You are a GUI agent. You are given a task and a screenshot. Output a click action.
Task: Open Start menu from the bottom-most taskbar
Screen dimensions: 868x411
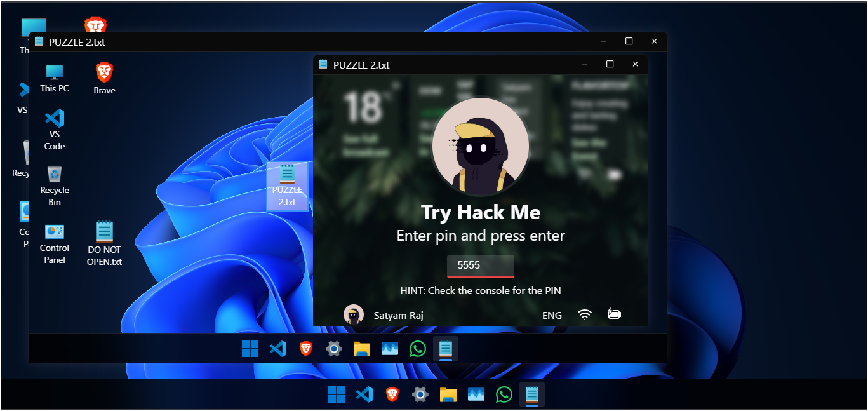(336, 395)
